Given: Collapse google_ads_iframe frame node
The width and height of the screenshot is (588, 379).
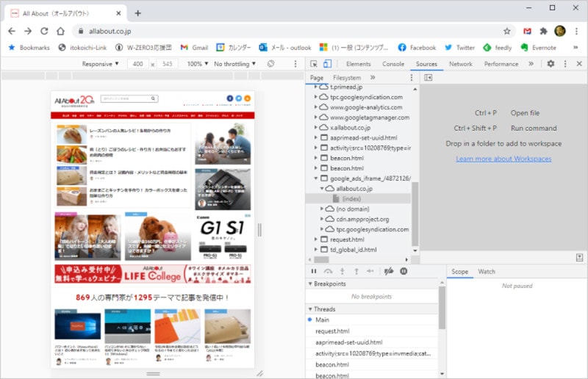Looking at the screenshot, I should (x=315, y=178).
